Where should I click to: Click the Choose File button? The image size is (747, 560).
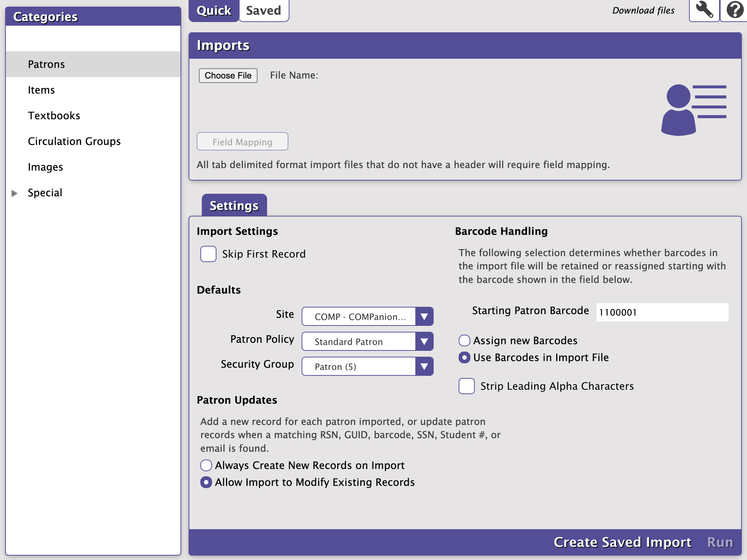(228, 76)
